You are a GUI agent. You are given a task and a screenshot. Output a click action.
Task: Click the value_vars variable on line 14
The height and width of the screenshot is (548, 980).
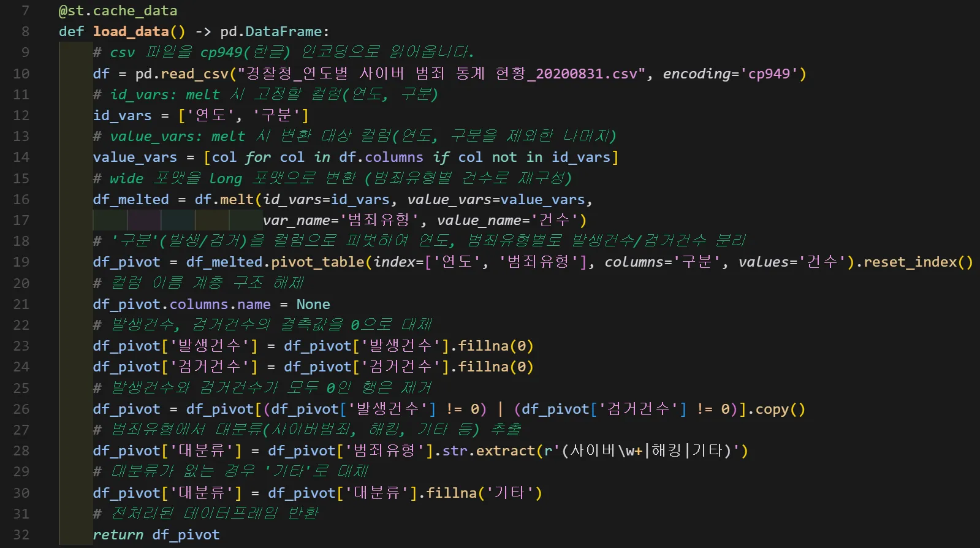tap(135, 157)
